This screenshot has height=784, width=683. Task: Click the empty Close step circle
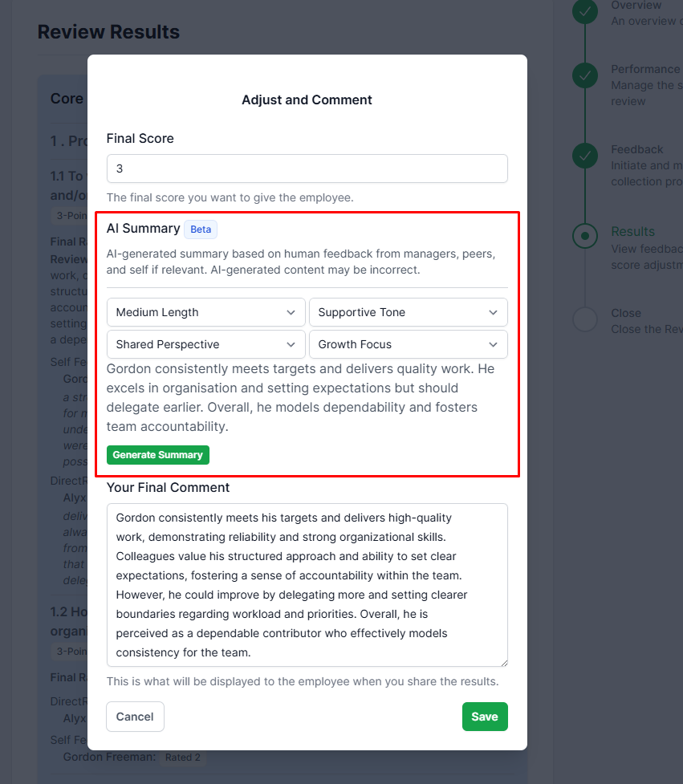pos(584,319)
